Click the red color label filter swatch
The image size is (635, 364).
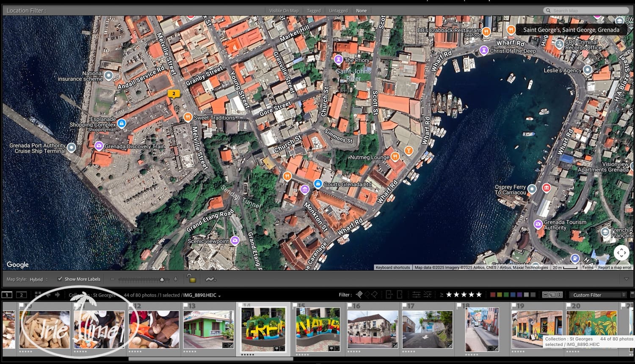tap(492, 295)
